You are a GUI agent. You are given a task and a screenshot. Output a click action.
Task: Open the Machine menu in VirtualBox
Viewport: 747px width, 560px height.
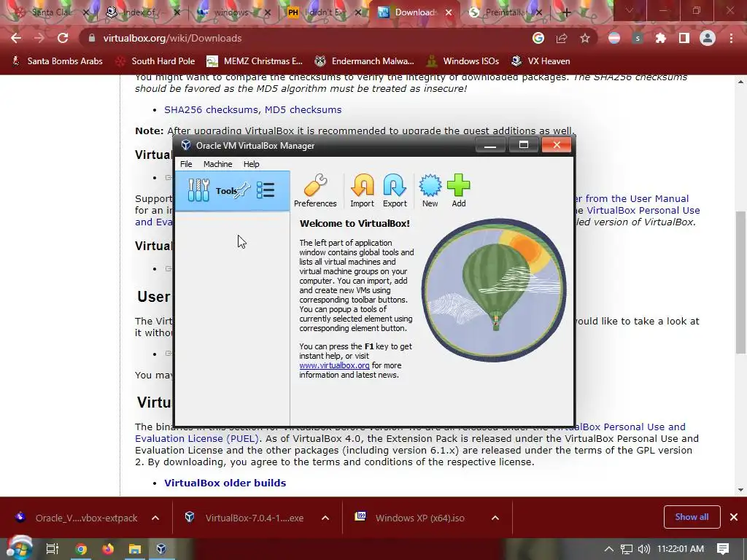pyautogui.click(x=217, y=164)
